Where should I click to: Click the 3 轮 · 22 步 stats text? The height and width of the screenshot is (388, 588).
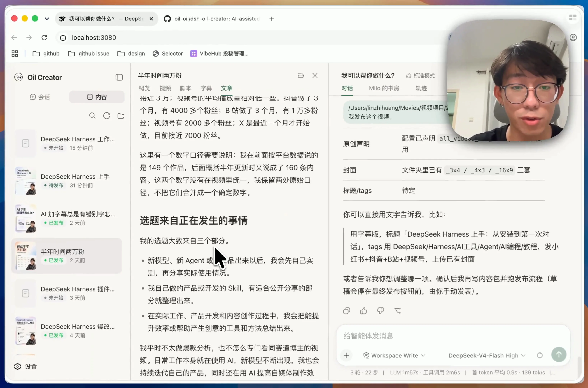click(x=364, y=373)
